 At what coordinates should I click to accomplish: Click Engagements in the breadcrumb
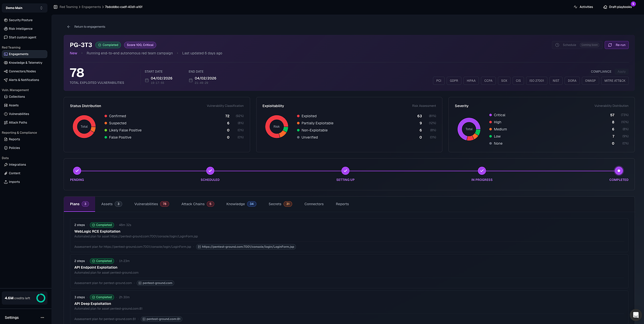pyautogui.click(x=90, y=7)
